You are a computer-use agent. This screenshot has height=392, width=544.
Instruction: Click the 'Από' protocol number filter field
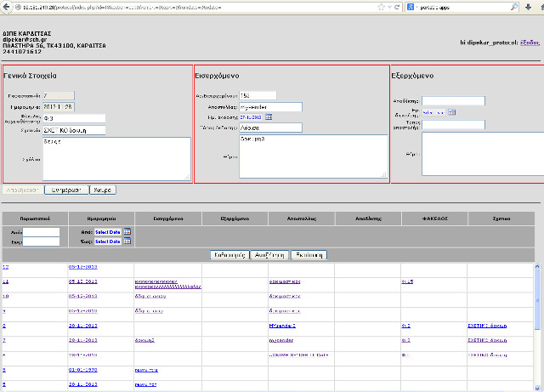[41, 232]
